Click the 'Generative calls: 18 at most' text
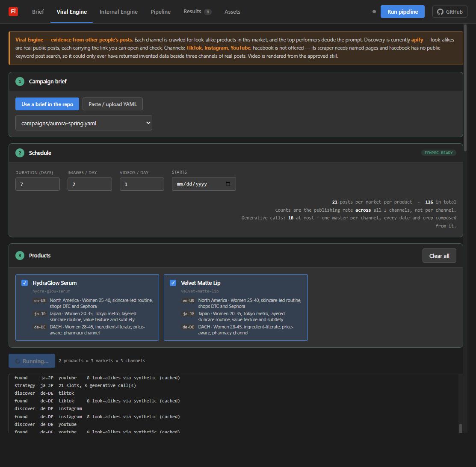 tap(277, 218)
